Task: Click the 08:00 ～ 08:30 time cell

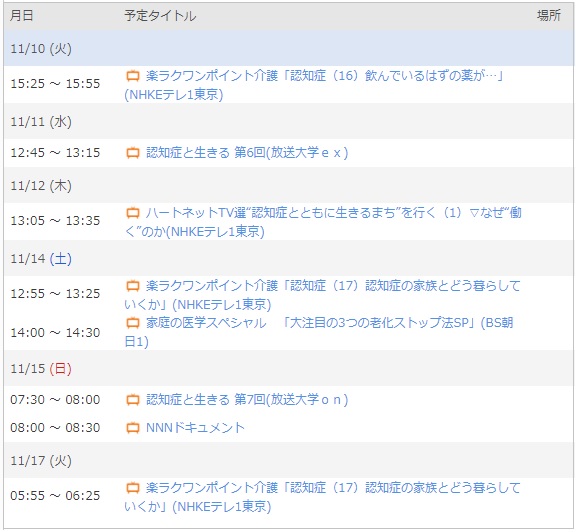Action: [x=55, y=428]
